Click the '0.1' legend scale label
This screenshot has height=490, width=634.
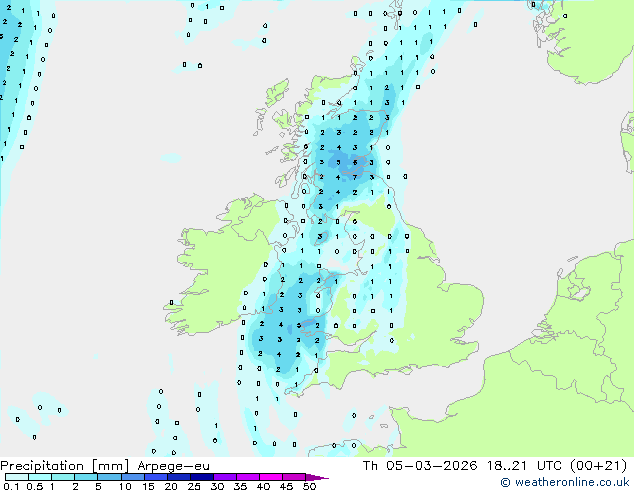(12, 486)
